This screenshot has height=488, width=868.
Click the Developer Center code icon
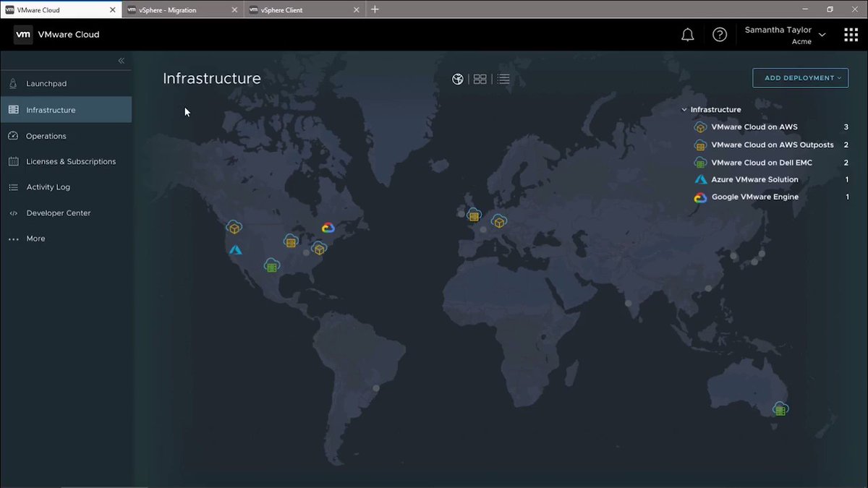tap(13, 213)
